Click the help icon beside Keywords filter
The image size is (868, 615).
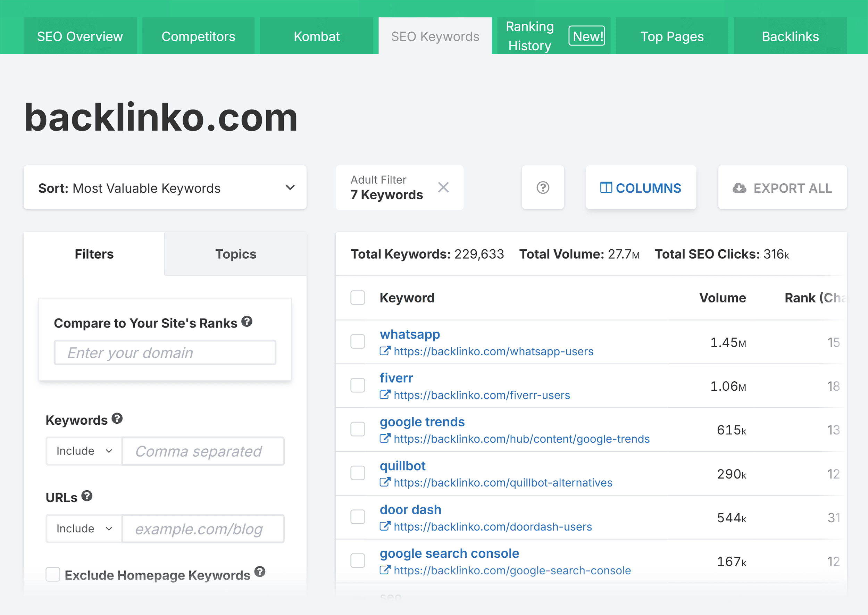pos(117,418)
